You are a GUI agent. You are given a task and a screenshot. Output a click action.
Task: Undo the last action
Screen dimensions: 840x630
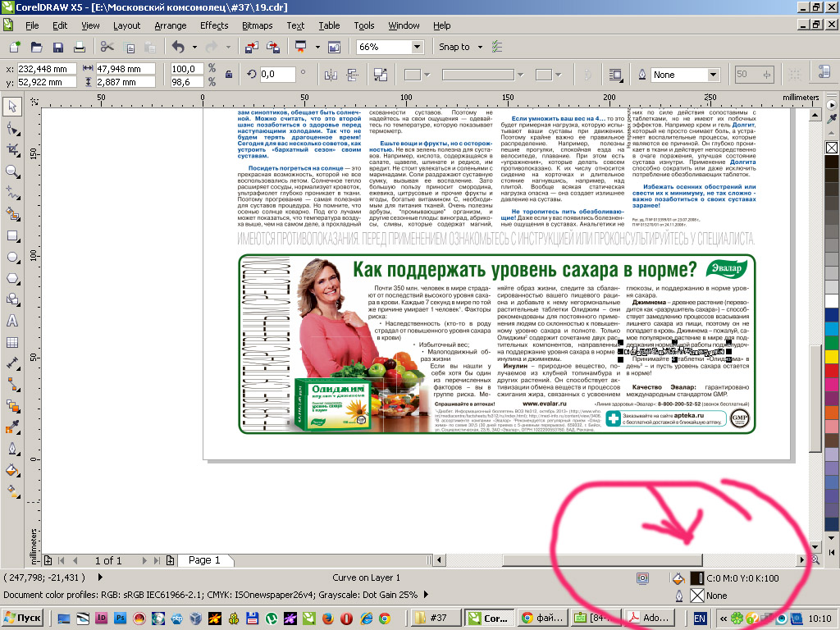178,47
